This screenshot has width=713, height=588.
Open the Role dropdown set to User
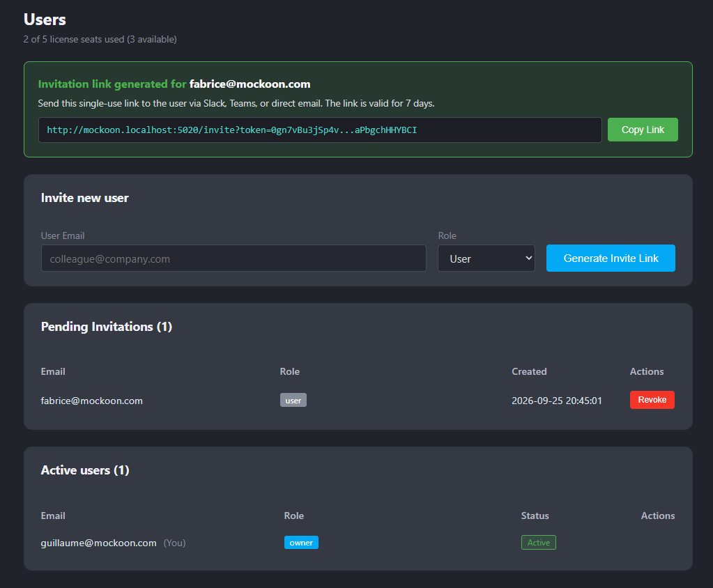(x=486, y=258)
